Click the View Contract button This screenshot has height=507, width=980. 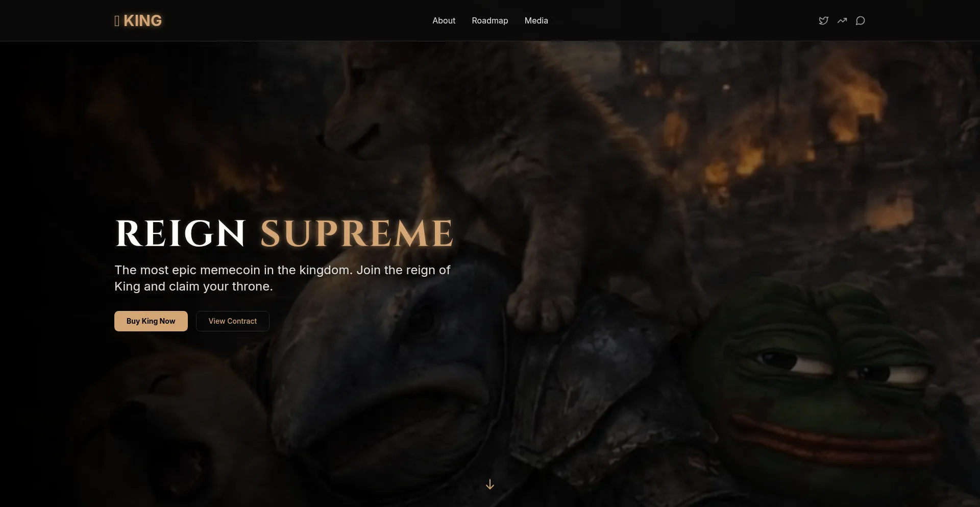tap(232, 321)
